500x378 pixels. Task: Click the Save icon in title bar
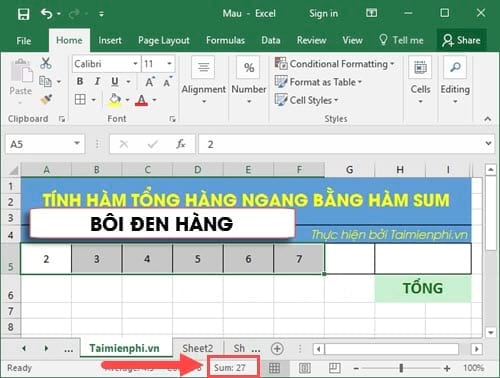click(23, 14)
